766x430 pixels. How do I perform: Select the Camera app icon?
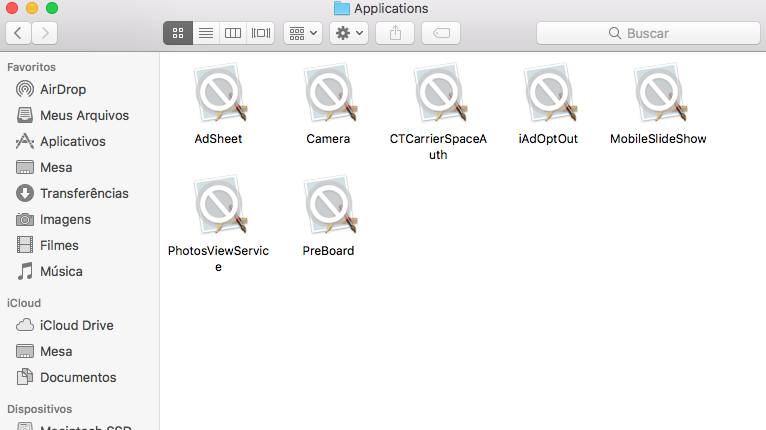pos(330,93)
